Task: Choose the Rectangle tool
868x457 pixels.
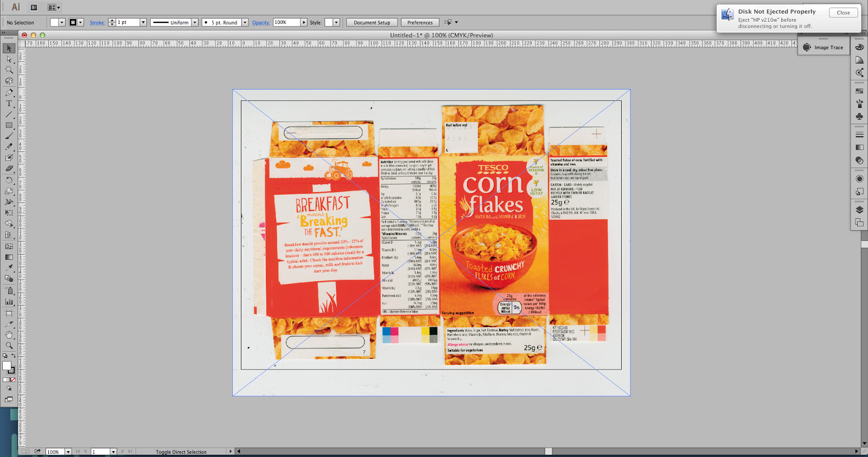Action: pyautogui.click(x=9, y=125)
